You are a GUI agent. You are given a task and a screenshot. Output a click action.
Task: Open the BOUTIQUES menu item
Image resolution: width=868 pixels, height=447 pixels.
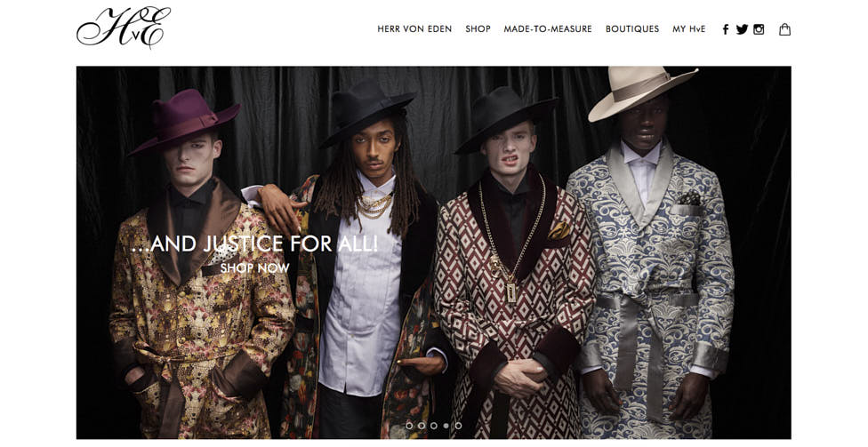632,28
